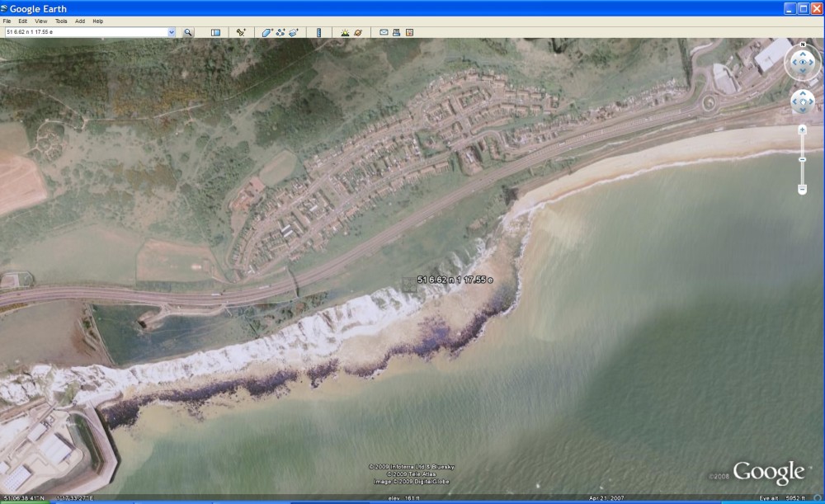Viewport: 825px width, 504px height.
Task: Toggle the sunlight display icon
Action: (345, 32)
